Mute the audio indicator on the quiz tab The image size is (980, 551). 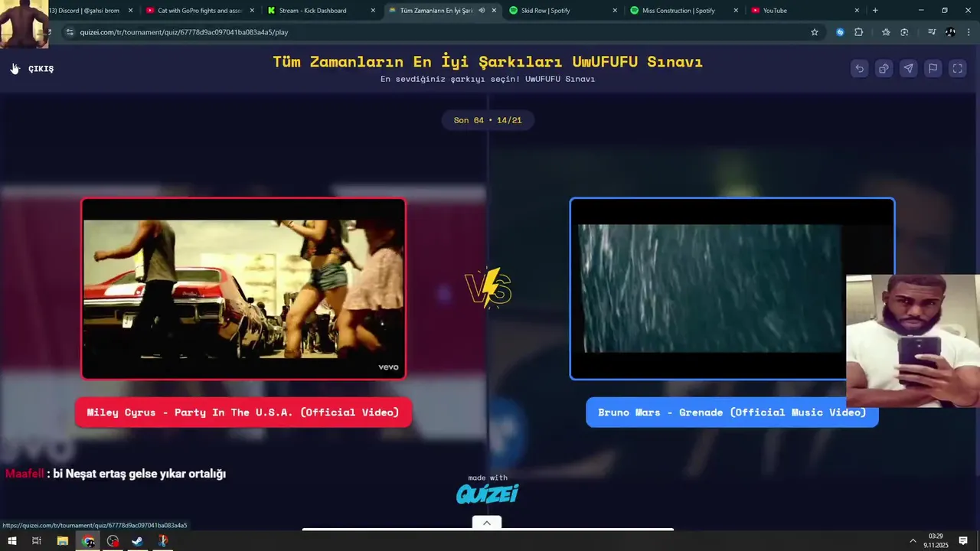point(482,11)
